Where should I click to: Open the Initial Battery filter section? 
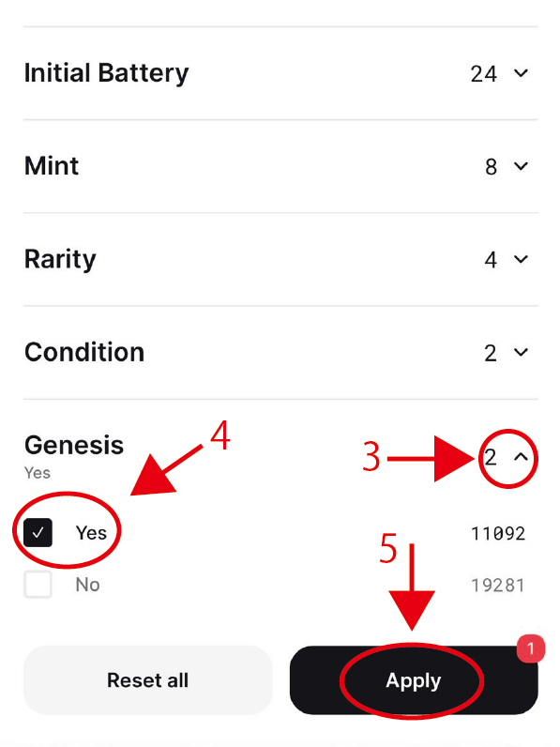pyautogui.click(x=280, y=73)
